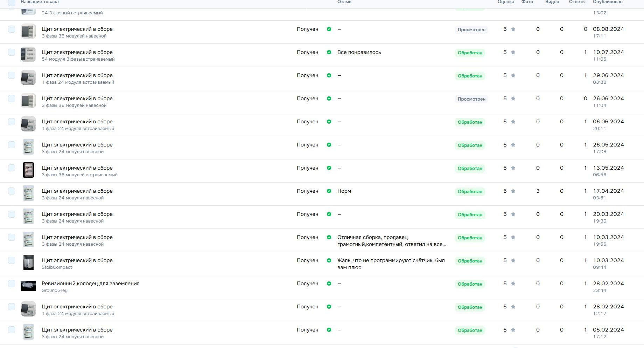The width and height of the screenshot is (644, 348).
Task: Click green checkmark in the 13.05.2024 review row
Action: (x=329, y=168)
